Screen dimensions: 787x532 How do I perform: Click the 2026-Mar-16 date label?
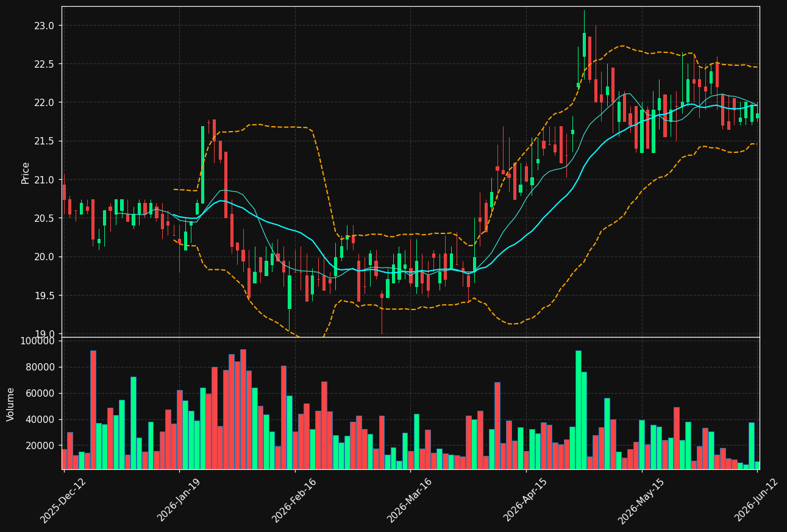point(410,500)
